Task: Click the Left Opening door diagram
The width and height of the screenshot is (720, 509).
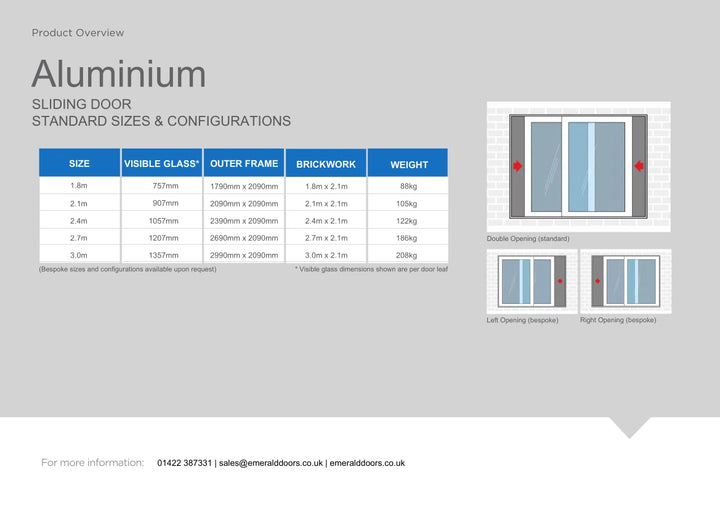Action: click(x=530, y=281)
